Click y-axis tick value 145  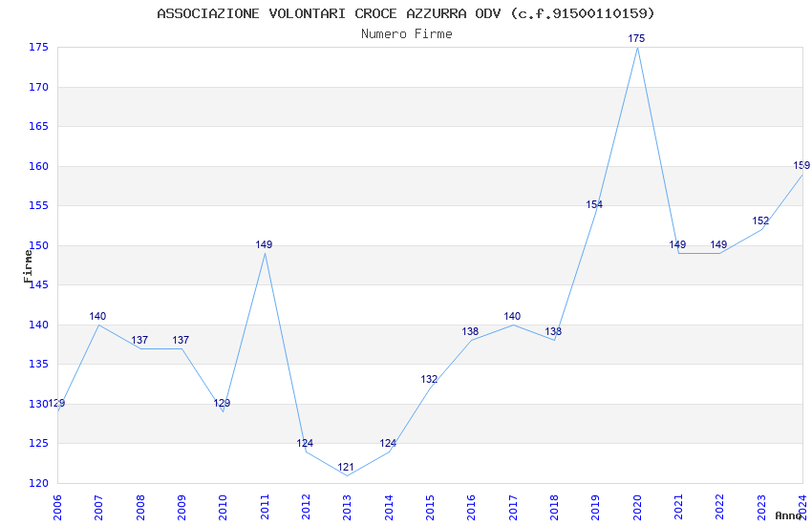[38, 284]
